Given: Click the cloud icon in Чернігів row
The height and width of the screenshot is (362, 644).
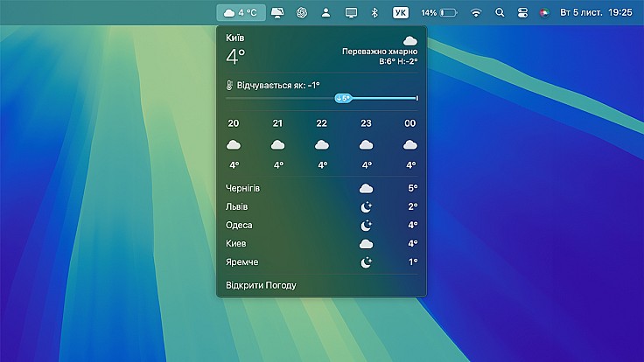Looking at the screenshot, I should pos(366,188).
